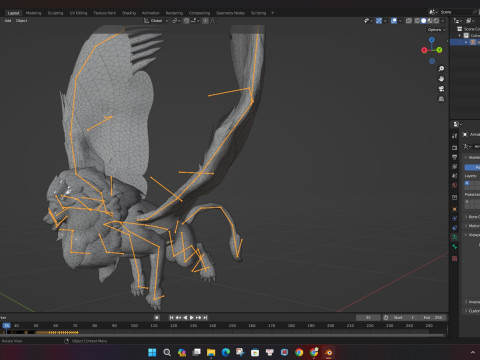
Task: Click the red X axis gizmo ball
Action: 424,50
